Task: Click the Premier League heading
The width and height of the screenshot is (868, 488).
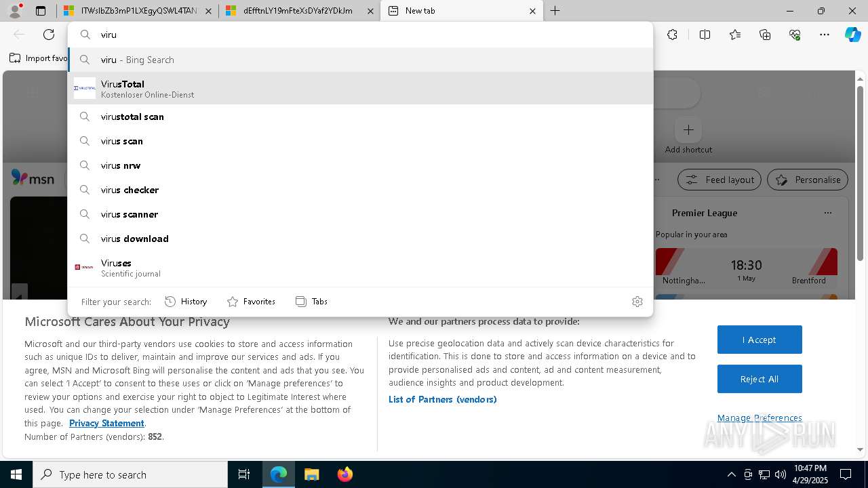Action: point(704,213)
